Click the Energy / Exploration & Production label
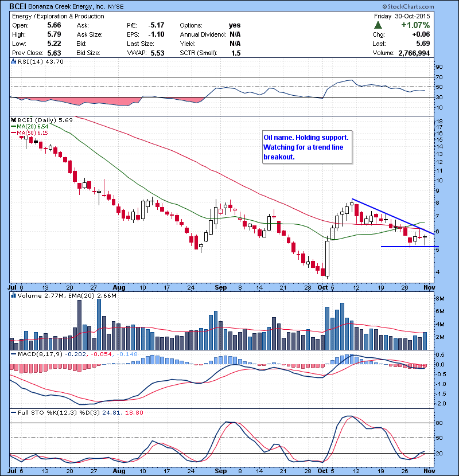The width and height of the screenshot is (459, 476). pyautogui.click(x=58, y=16)
